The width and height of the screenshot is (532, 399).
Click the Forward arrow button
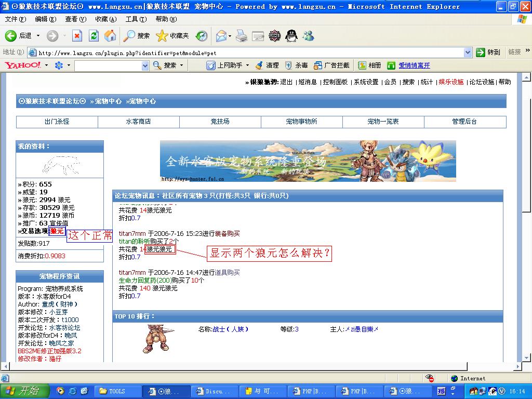pos(52,36)
